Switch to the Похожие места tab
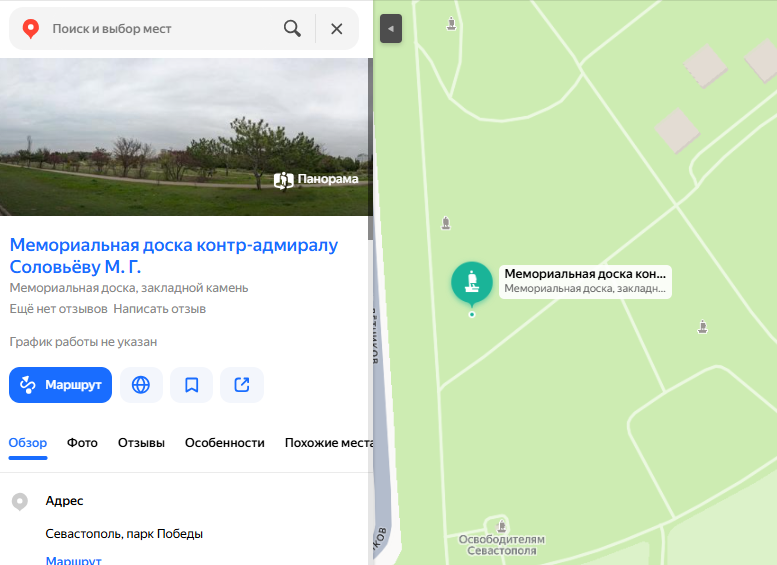Viewport: 777px width, 565px height. (x=328, y=443)
